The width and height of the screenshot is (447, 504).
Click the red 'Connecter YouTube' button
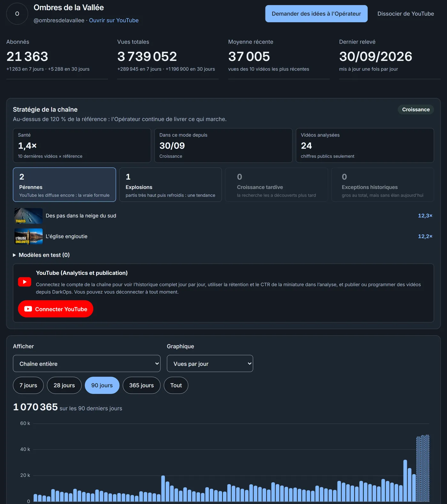pyautogui.click(x=56, y=309)
